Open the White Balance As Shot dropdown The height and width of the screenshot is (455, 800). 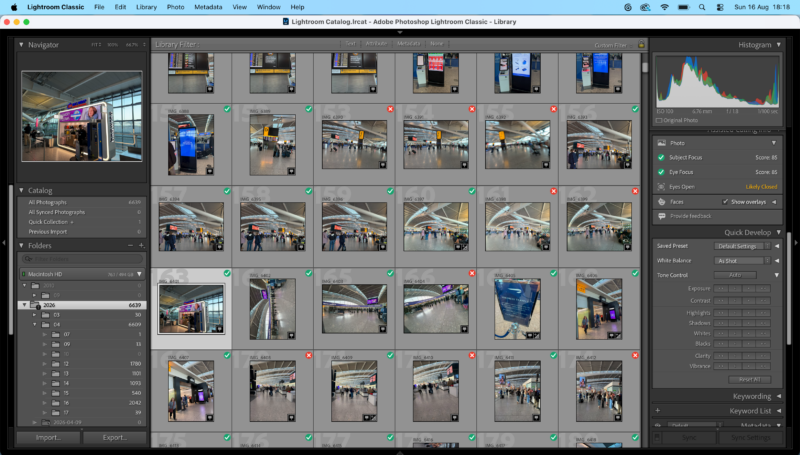point(742,261)
